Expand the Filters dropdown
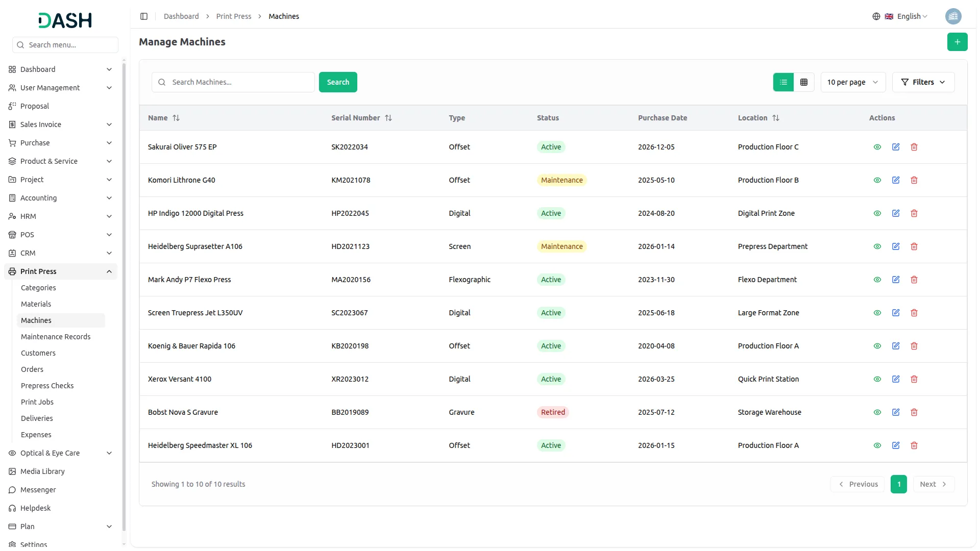 [x=923, y=82]
